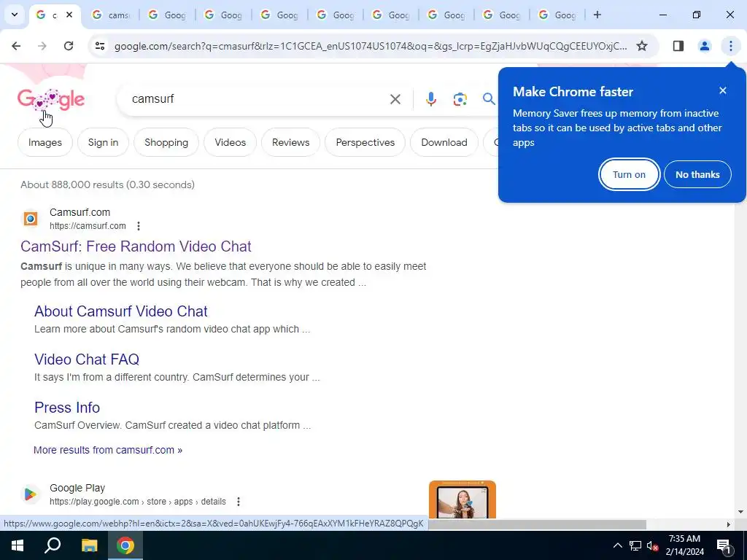
Task: Filter results by Images
Action: [44, 142]
